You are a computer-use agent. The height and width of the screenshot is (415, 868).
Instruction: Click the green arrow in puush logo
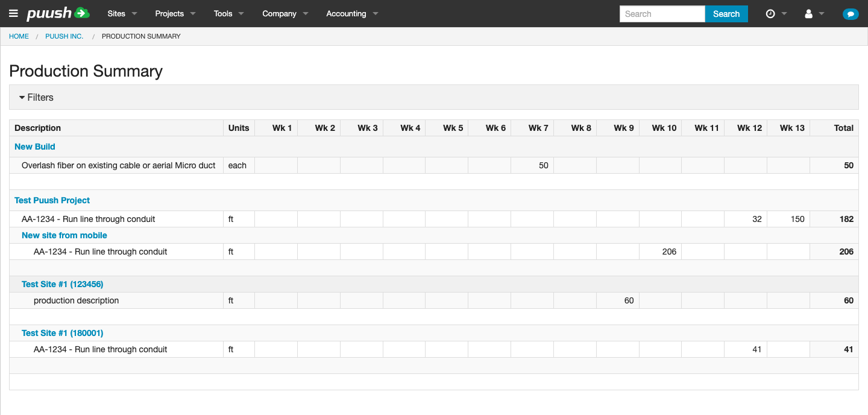[81, 13]
